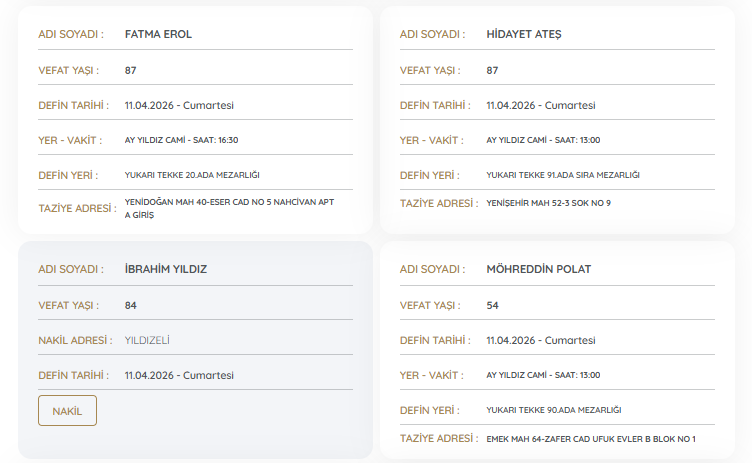Screen dimensions: 752x463
Task: Click Fatma Erol's condolence address text
Action: pyautogui.click(x=229, y=206)
